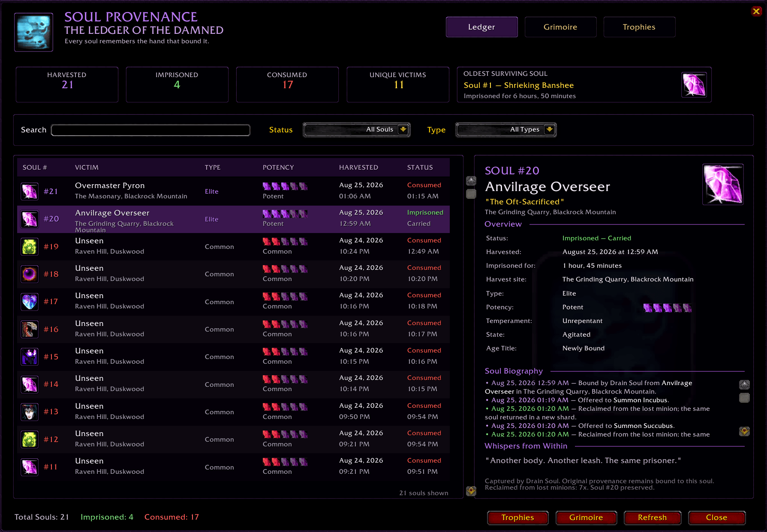Click the green felhunter icon for Soul #19
The height and width of the screenshot is (532, 767).
(30, 246)
